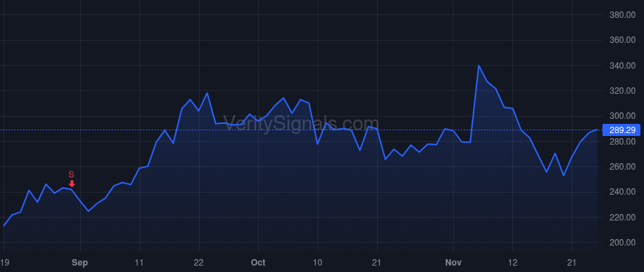Click the 280.00 price axis label

click(622, 142)
